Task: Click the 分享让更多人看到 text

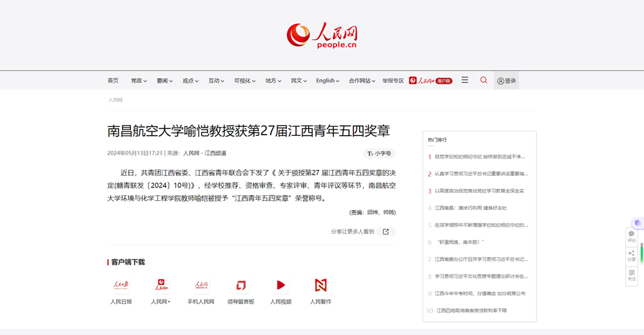Action: [353, 231]
